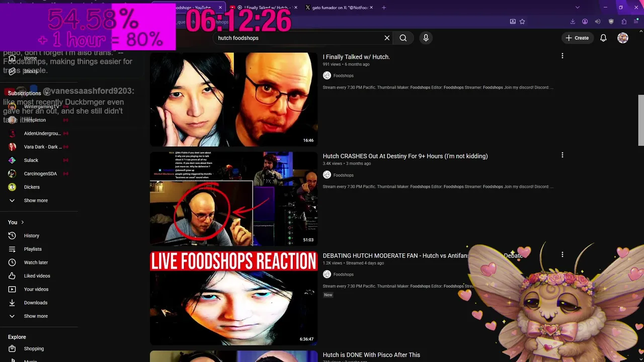Open browser profile account icon
This screenshot has width=644, height=362.
585,22
